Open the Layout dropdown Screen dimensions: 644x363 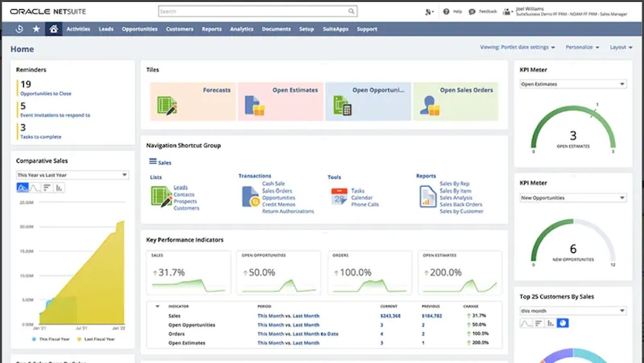620,47
